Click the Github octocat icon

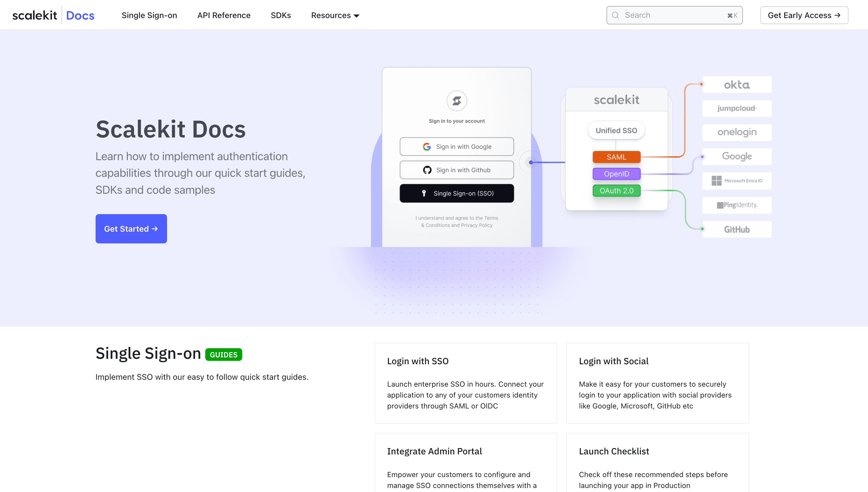(x=427, y=170)
